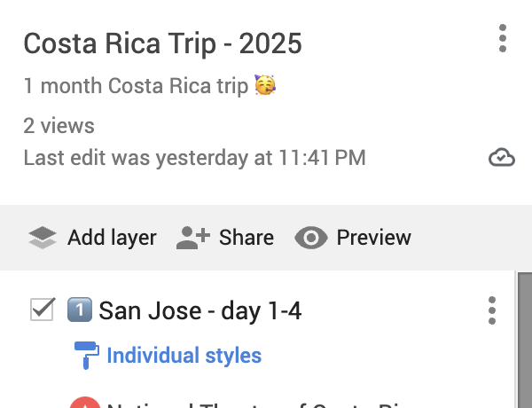Click the Share text label

pyautogui.click(x=246, y=238)
